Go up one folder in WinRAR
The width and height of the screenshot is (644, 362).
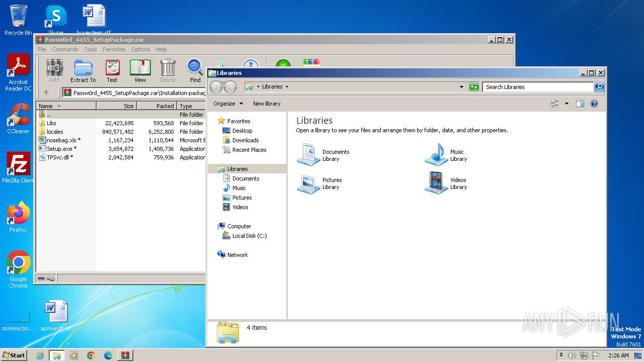click(x=46, y=93)
